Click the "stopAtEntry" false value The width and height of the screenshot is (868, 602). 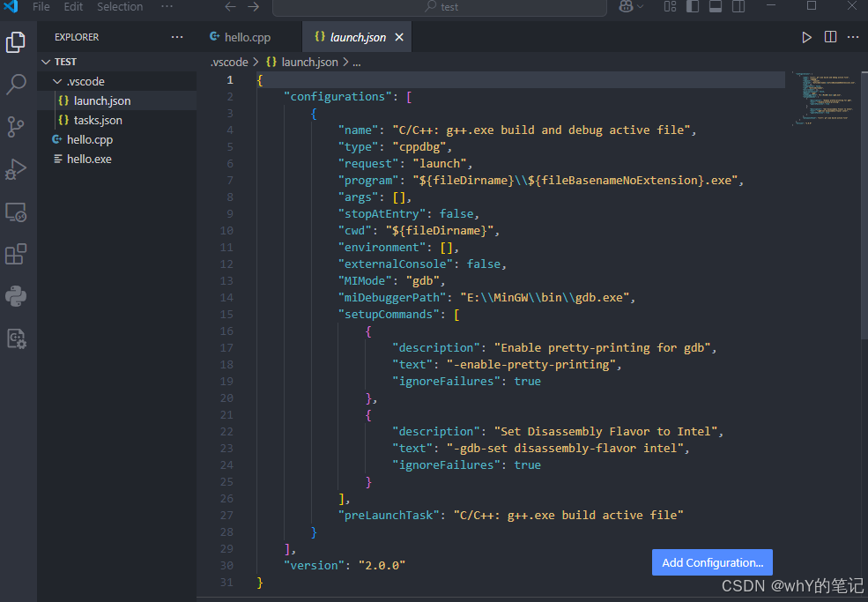pos(456,214)
